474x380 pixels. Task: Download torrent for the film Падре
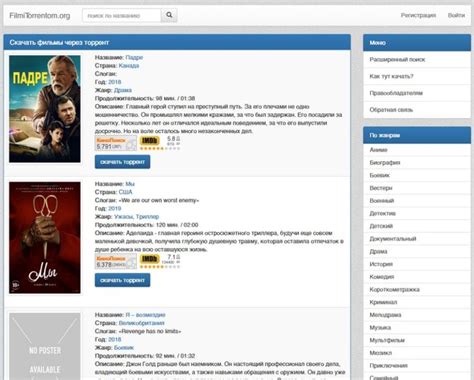click(x=122, y=162)
